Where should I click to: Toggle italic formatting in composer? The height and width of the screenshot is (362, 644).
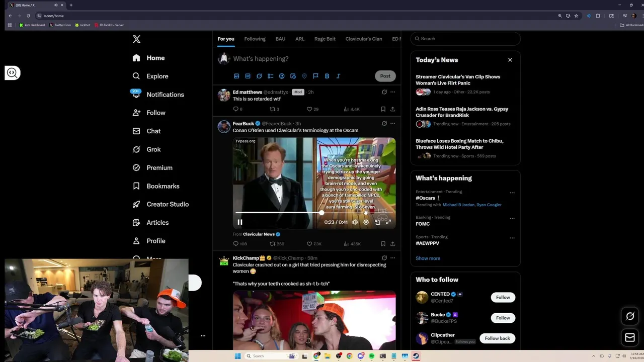coord(338,76)
